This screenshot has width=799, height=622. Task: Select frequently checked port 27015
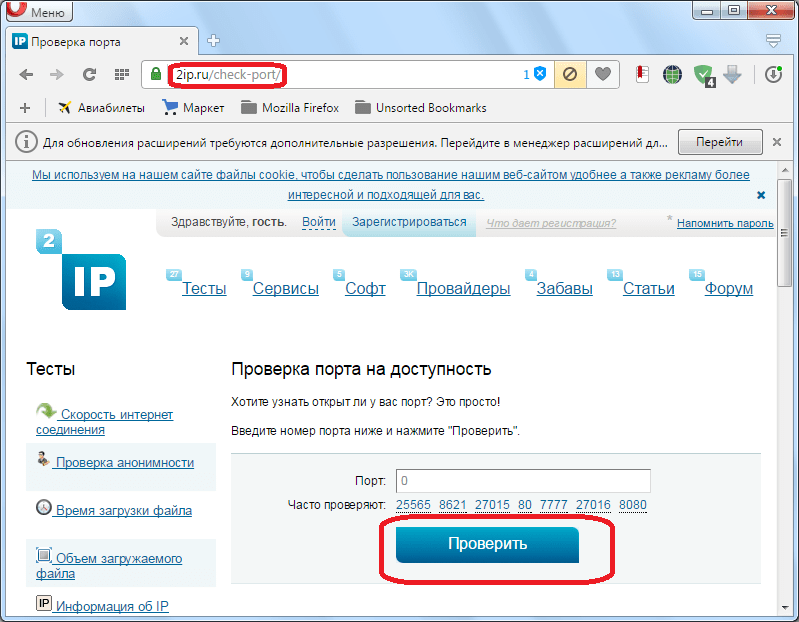492,505
